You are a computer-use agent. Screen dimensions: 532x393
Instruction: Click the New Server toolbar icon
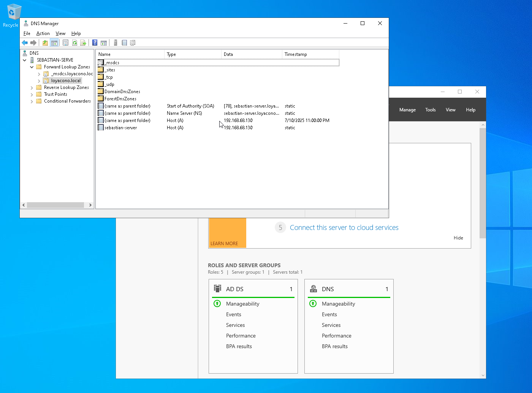pyautogui.click(x=116, y=43)
